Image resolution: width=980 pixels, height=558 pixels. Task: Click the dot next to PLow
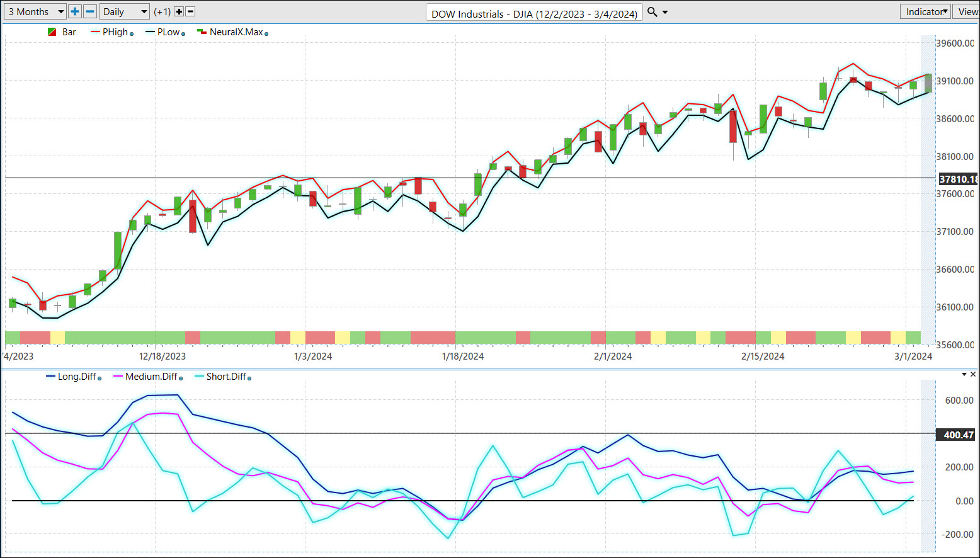pyautogui.click(x=183, y=34)
